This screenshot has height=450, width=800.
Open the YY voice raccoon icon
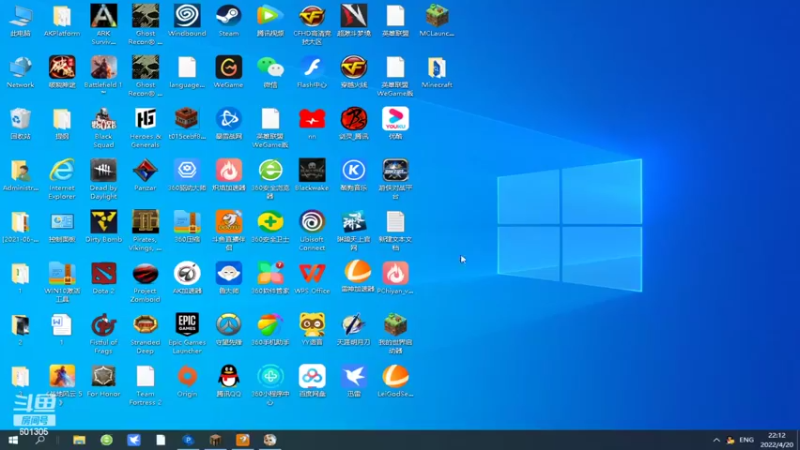[x=312, y=330]
